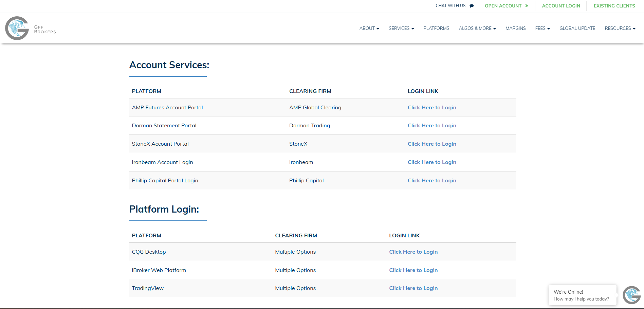Image resolution: width=644 pixels, height=309 pixels.
Task: Open the Resources dropdown menu
Action: pyautogui.click(x=620, y=29)
